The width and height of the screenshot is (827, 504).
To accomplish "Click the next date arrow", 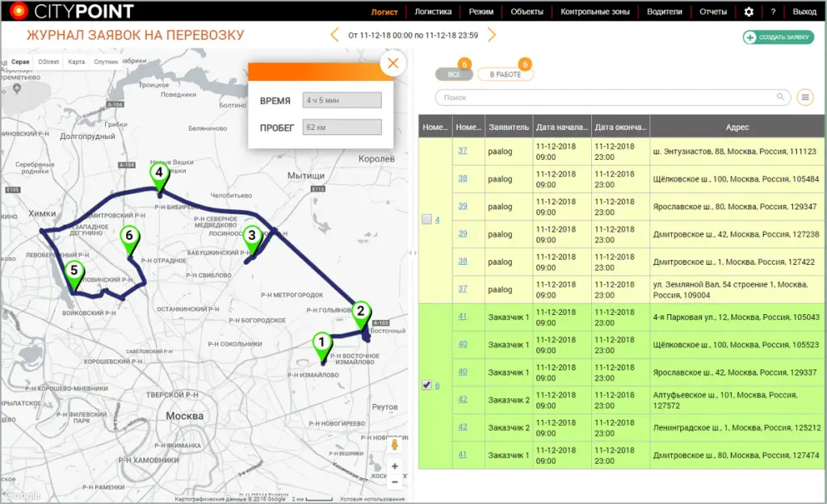I will [x=491, y=35].
